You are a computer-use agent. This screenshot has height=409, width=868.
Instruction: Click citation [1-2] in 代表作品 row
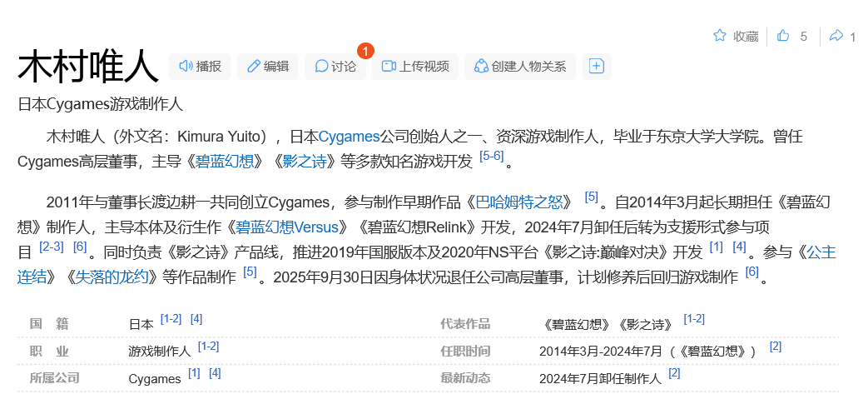(x=694, y=319)
